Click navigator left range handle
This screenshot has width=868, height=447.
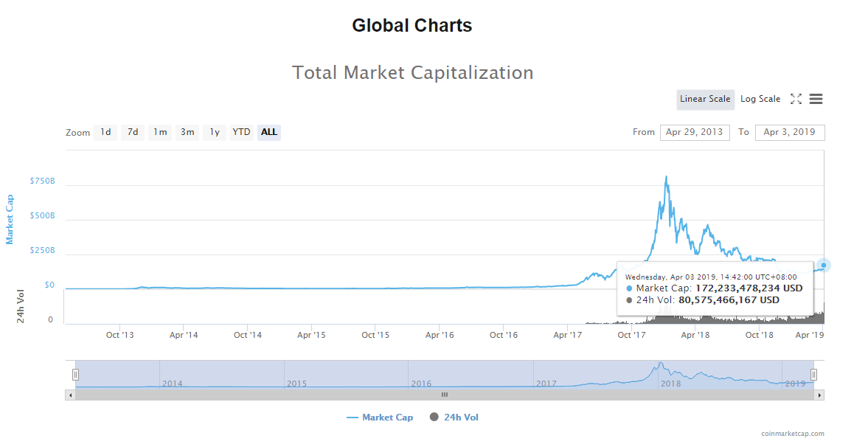click(x=75, y=375)
